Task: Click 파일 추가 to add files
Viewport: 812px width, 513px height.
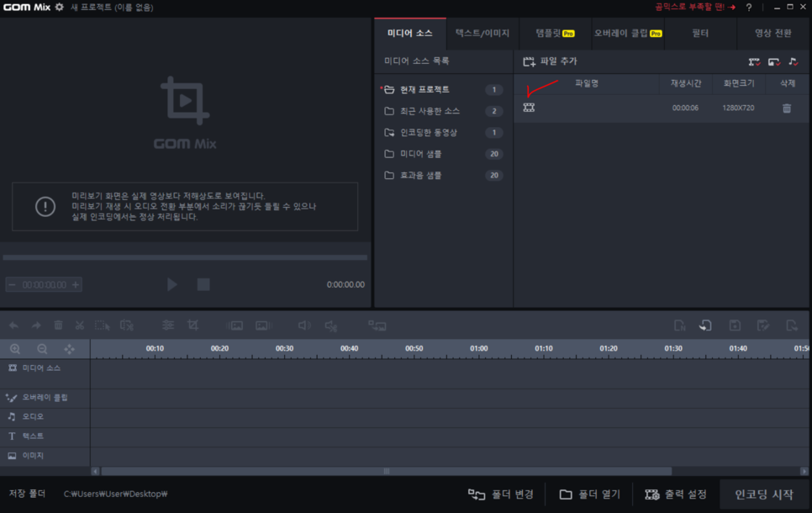Action: [550, 61]
